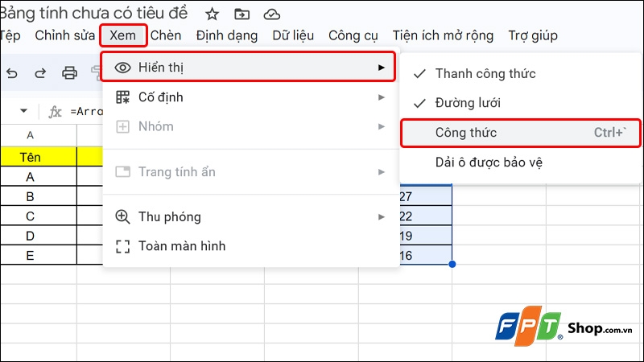Click the spreadsheet title text

[93, 14]
